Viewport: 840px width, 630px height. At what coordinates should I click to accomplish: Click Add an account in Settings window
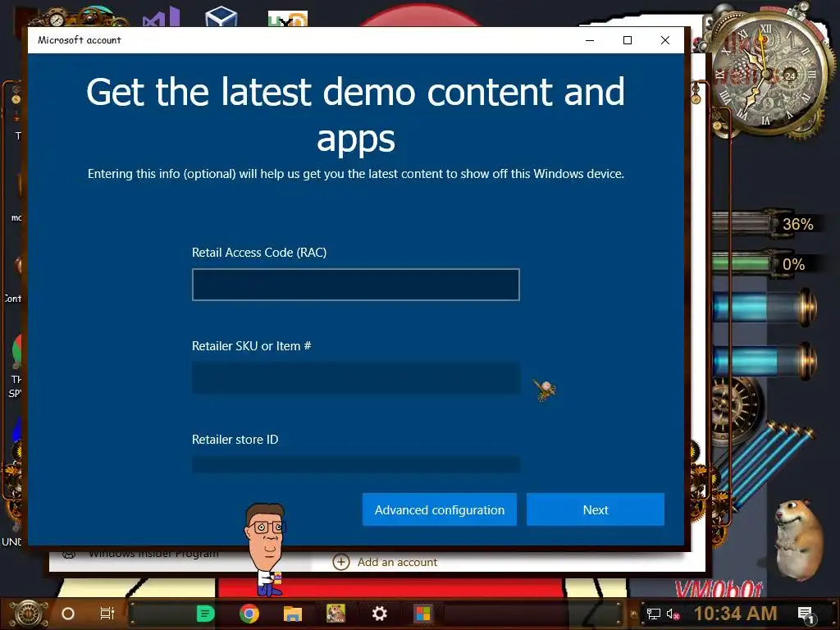397,562
